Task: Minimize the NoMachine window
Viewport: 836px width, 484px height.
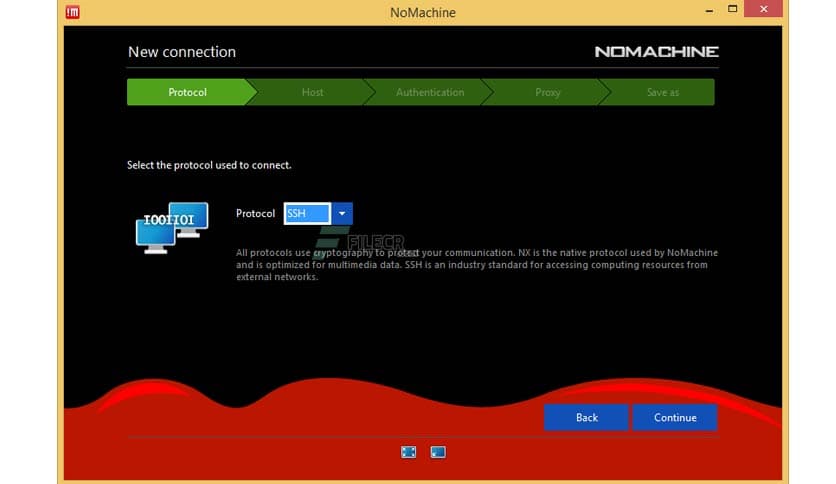Action: pos(709,10)
